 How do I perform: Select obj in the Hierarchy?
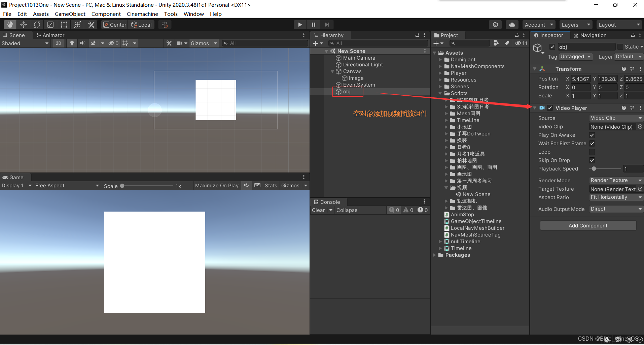coord(347,91)
